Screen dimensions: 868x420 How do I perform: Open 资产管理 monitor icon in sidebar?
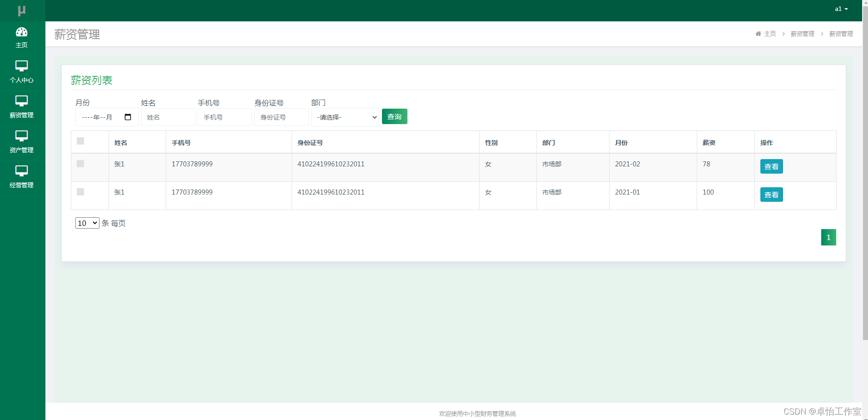[x=22, y=136]
